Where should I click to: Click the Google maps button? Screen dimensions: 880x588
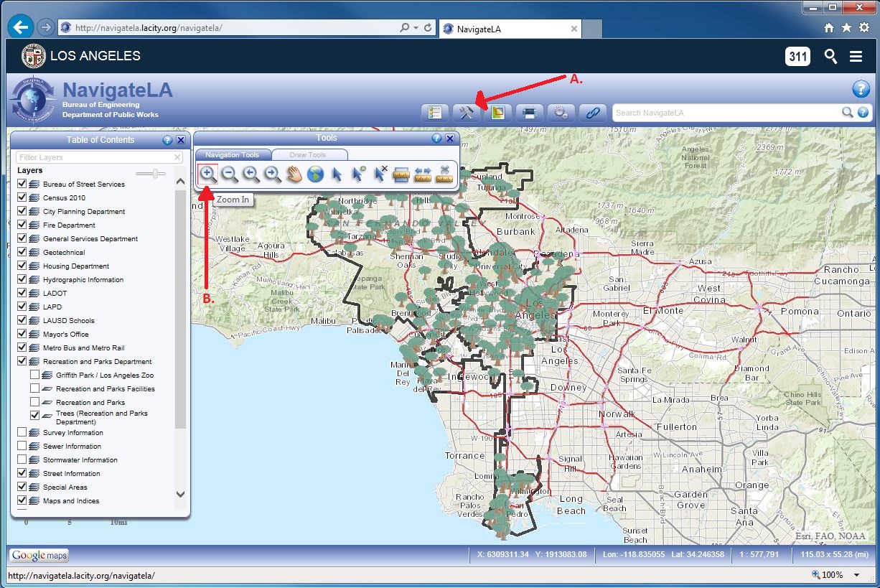pyautogui.click(x=39, y=555)
